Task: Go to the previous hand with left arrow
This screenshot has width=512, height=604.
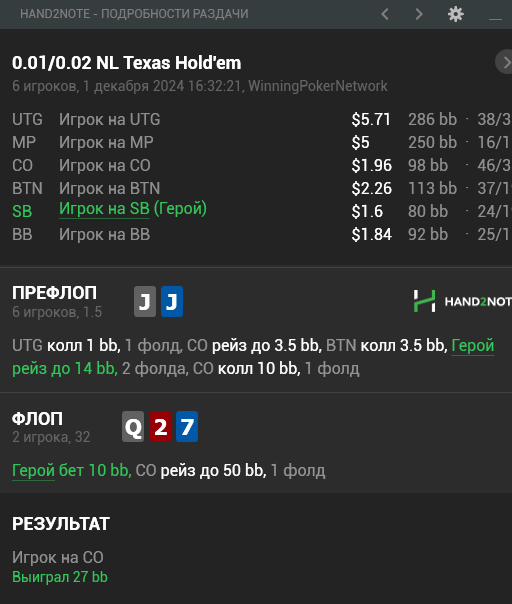Action: tap(384, 14)
